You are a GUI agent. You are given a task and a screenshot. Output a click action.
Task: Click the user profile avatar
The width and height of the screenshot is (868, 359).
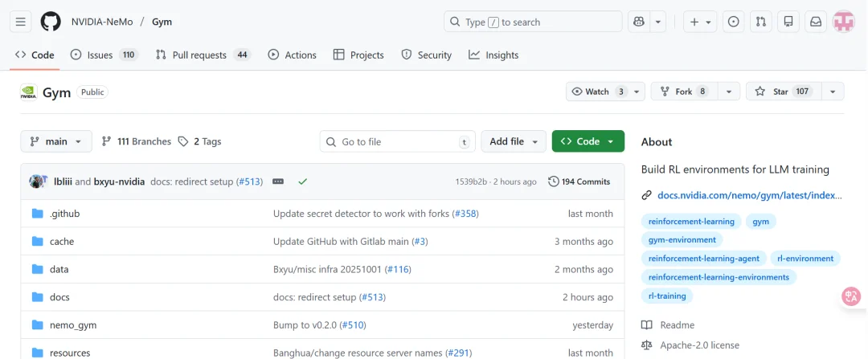click(x=843, y=22)
